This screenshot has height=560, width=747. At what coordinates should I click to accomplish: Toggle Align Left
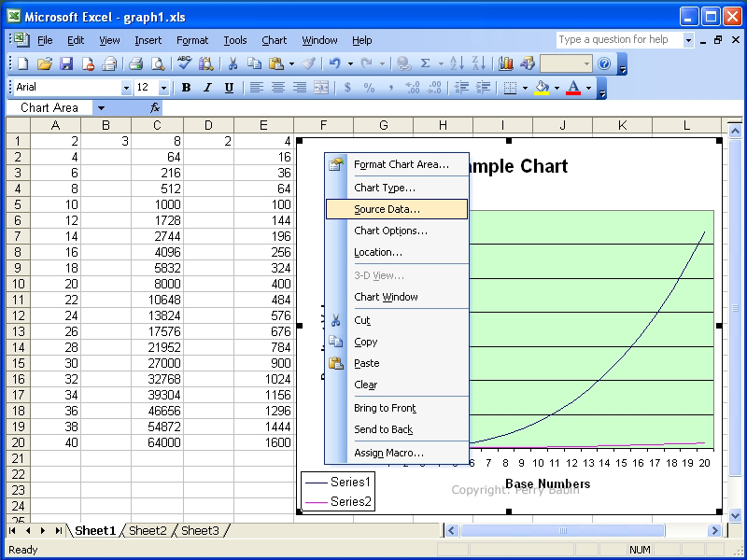pos(256,88)
